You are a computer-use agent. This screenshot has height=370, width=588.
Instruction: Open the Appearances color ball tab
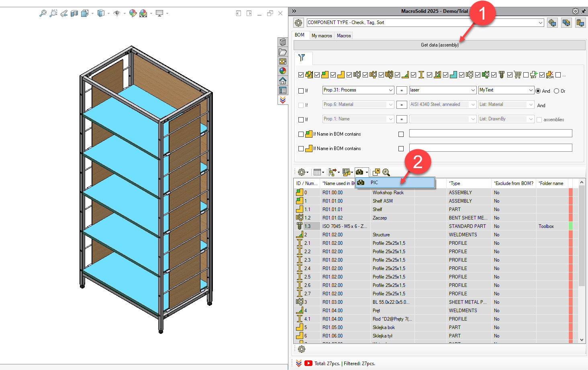(x=283, y=71)
